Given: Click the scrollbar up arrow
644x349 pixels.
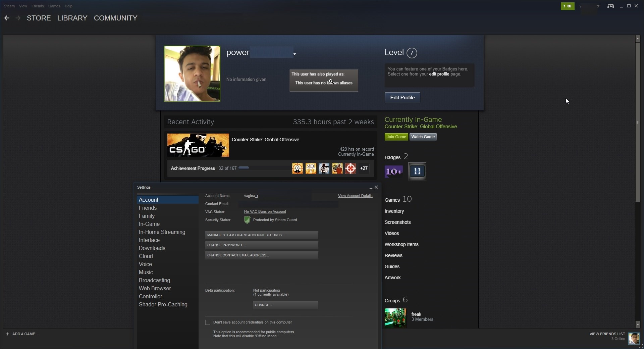Looking at the screenshot, I should tap(638, 39).
